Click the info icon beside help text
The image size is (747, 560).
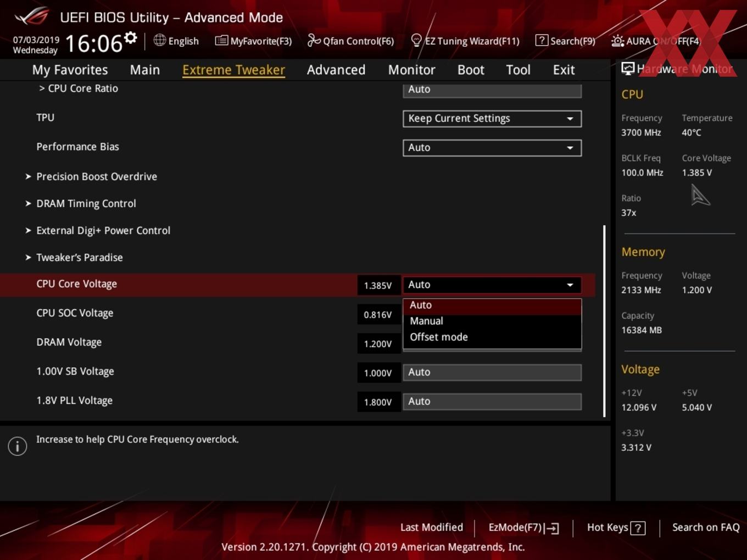pos(18,446)
